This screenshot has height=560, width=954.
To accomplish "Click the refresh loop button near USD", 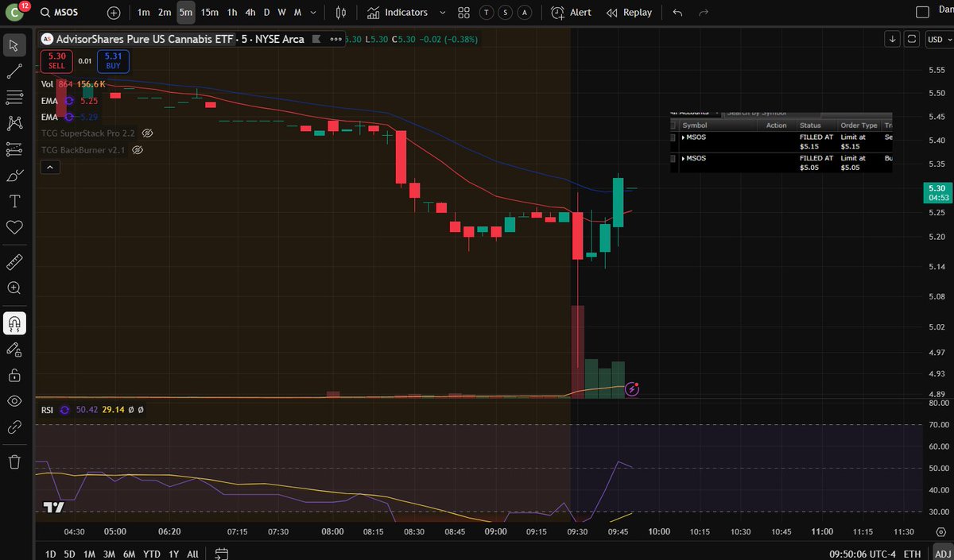I will (x=912, y=38).
